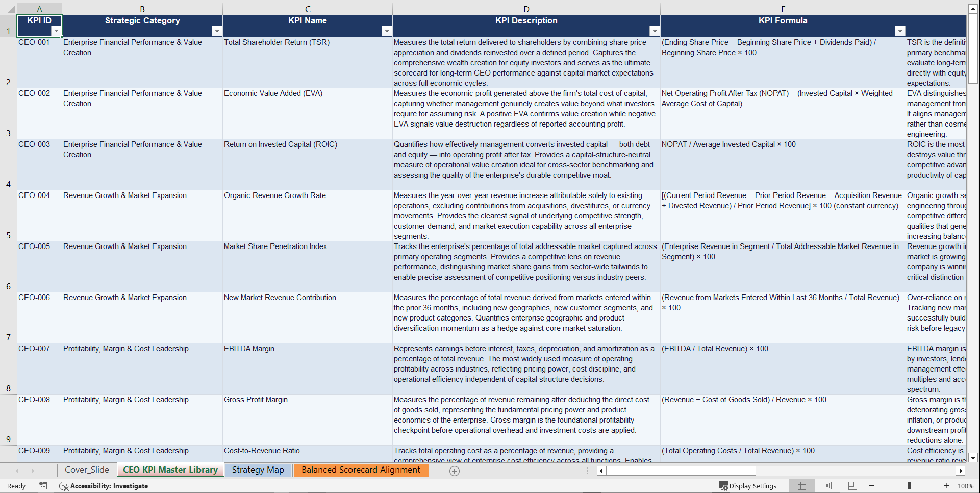Click the KPI Formula header cell

click(783, 26)
